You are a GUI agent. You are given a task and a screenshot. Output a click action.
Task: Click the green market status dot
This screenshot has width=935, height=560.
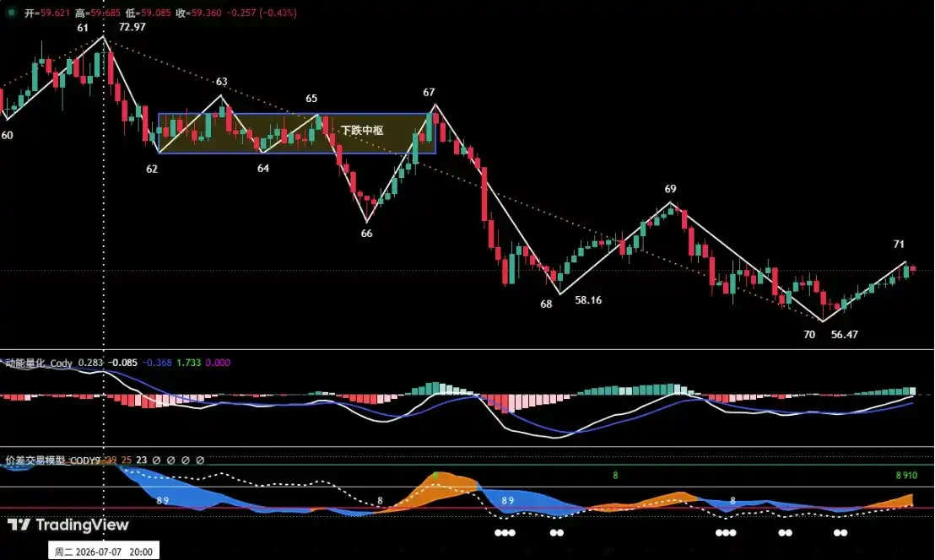pyautogui.click(x=11, y=12)
